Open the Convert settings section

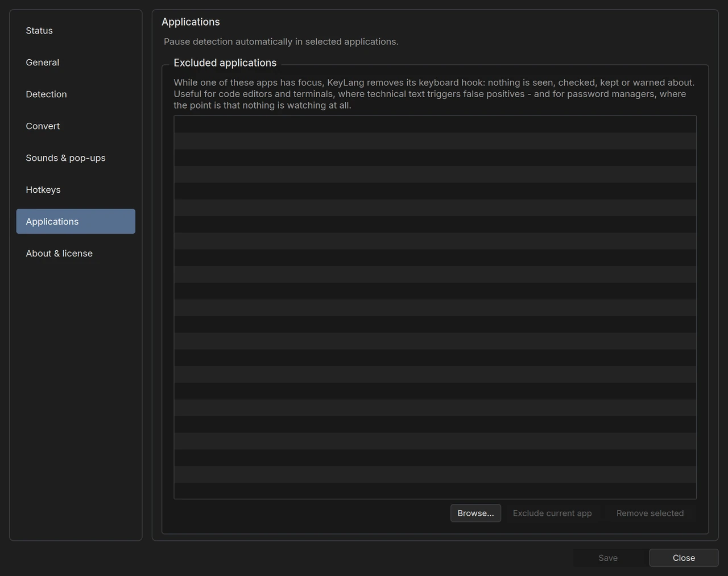tap(76, 126)
